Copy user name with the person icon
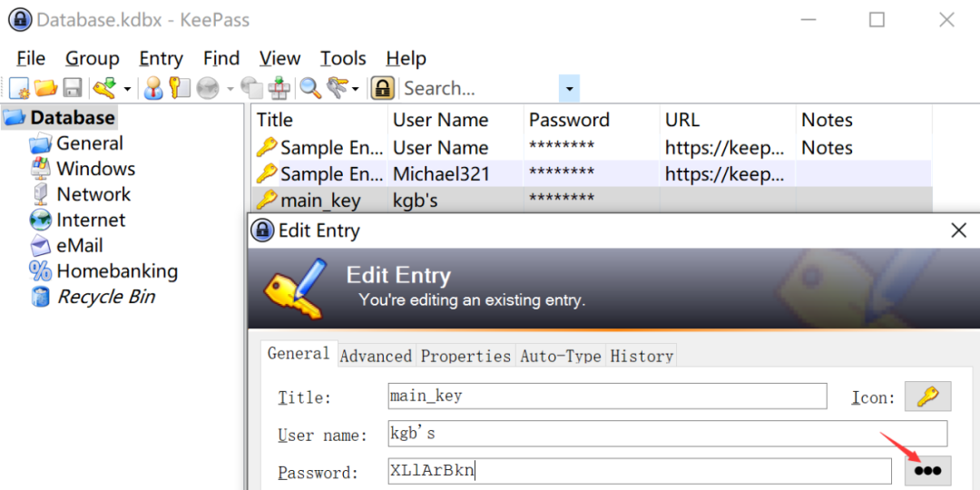This screenshot has width=980, height=490. coord(153,88)
